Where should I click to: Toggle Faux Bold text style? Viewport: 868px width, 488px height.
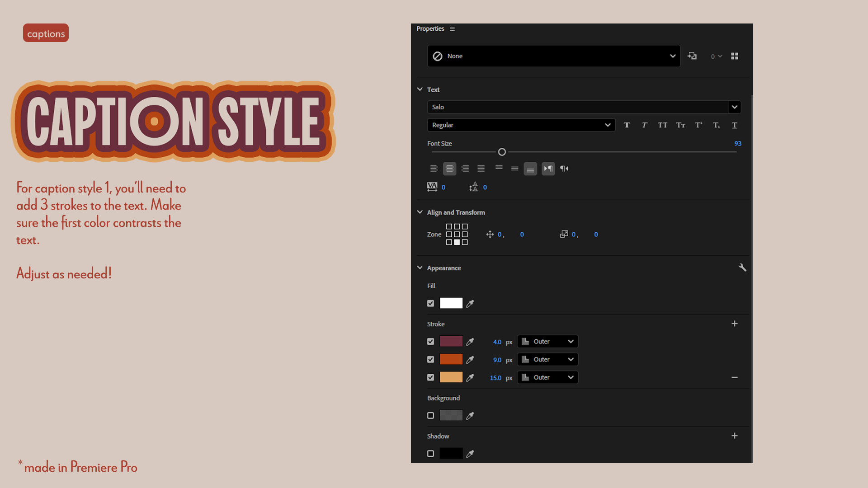(627, 125)
